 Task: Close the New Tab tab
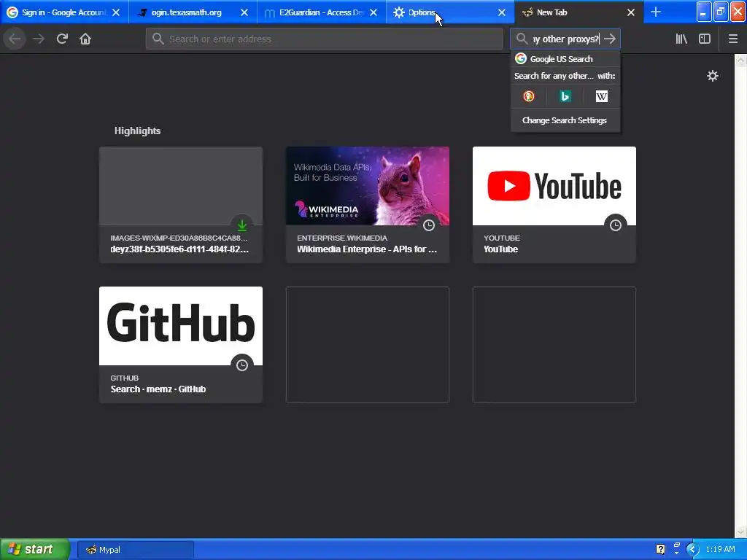coord(631,12)
